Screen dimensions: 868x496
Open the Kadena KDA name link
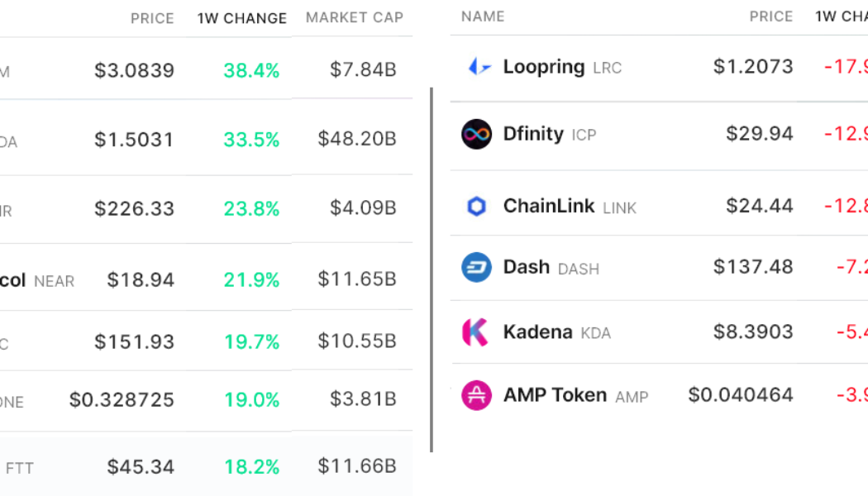[537, 332]
